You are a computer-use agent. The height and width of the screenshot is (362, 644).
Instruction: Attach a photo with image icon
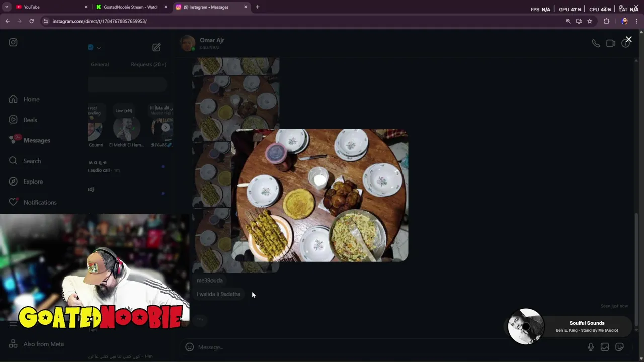coord(605,347)
